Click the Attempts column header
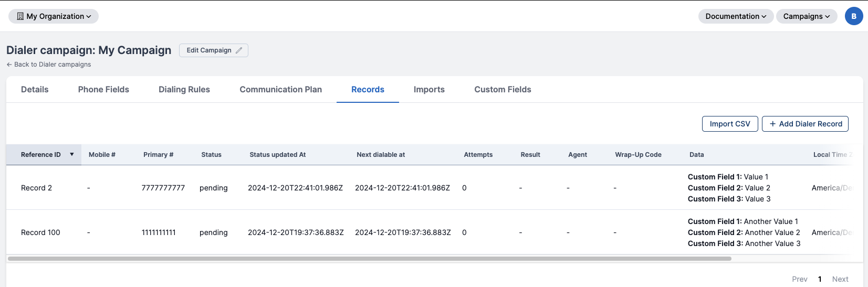 478,155
